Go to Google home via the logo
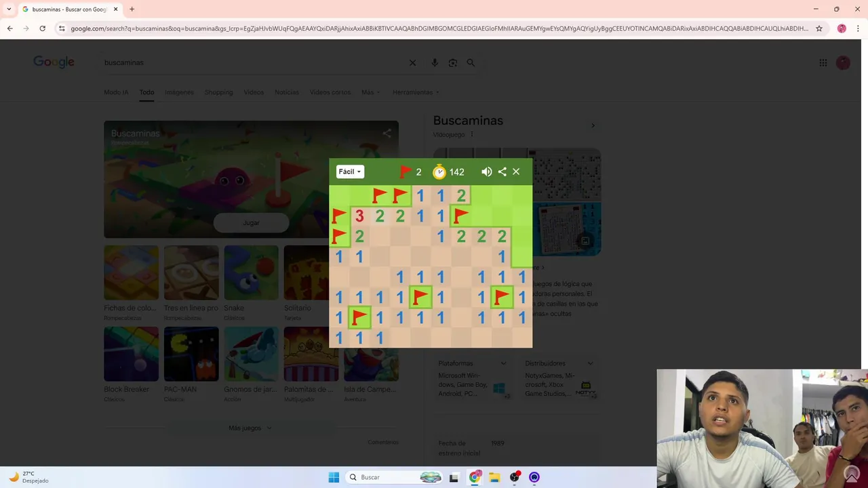 click(54, 62)
